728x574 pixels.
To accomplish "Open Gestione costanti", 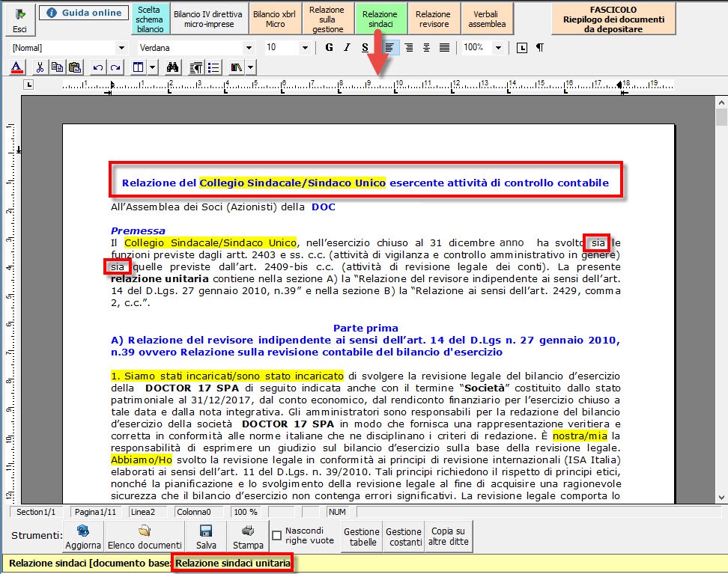I will point(404,537).
